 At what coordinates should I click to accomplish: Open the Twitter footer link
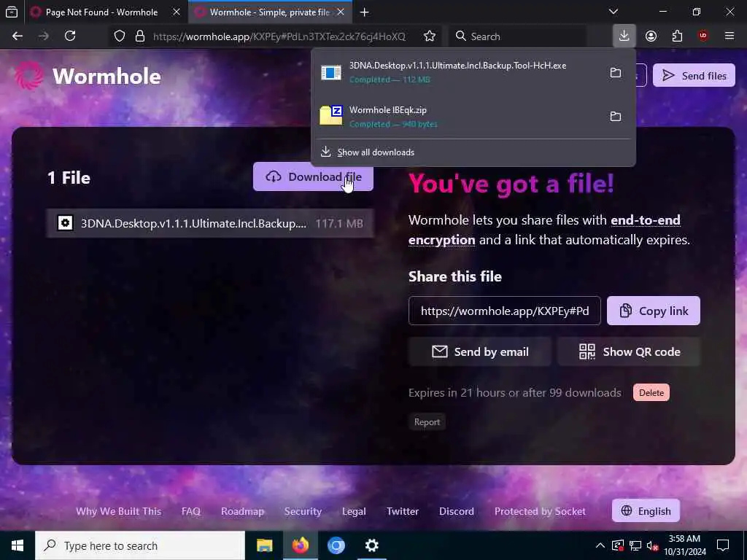click(x=403, y=511)
